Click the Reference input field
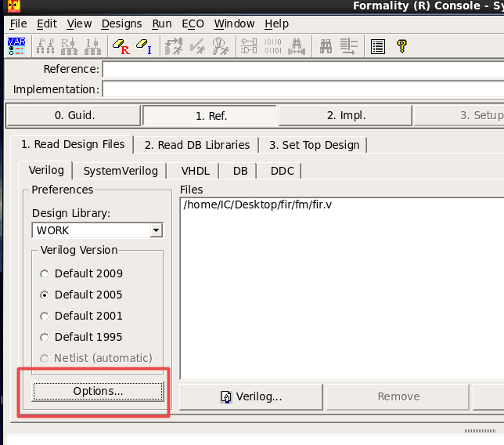 pos(302,70)
